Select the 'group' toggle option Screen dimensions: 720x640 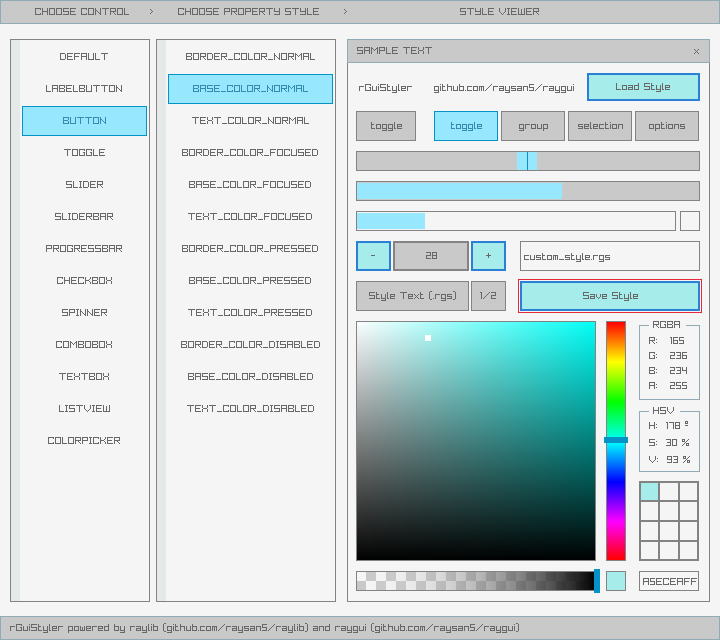click(533, 126)
